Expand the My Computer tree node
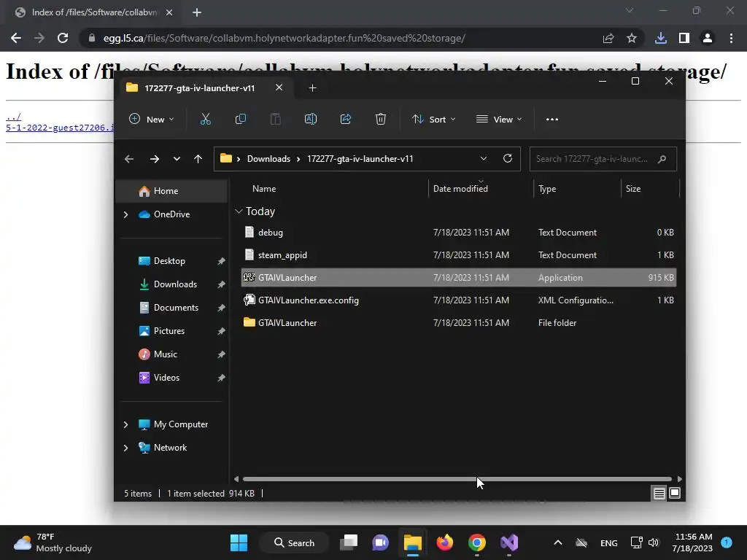 tap(125, 424)
